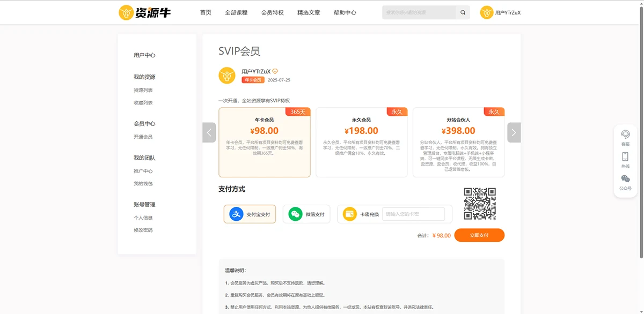Screen dimensions: 644x314
Task: Click the 热线 phone icon
Action: (x=625, y=159)
